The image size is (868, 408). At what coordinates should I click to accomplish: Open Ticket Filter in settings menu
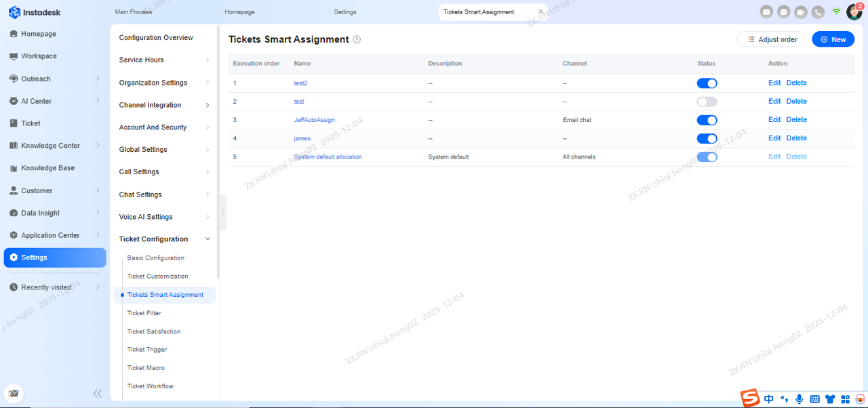pos(144,313)
